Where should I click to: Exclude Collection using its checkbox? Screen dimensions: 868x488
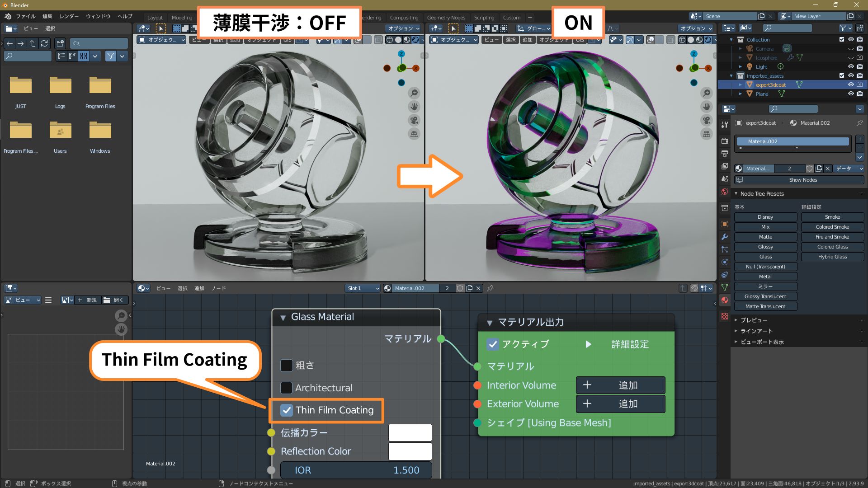point(842,39)
